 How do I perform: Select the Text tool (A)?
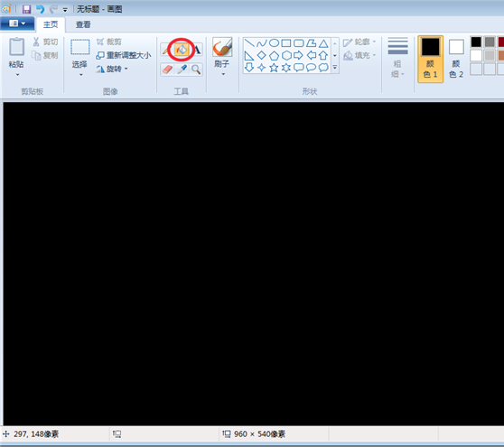pyautogui.click(x=197, y=50)
